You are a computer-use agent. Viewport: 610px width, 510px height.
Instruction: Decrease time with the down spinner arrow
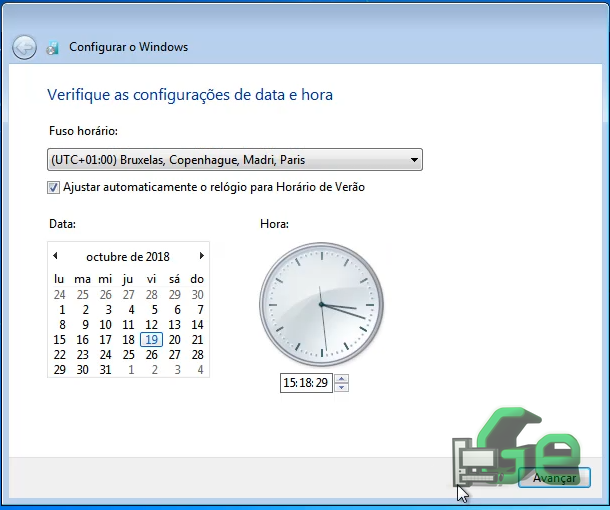[x=342, y=387]
